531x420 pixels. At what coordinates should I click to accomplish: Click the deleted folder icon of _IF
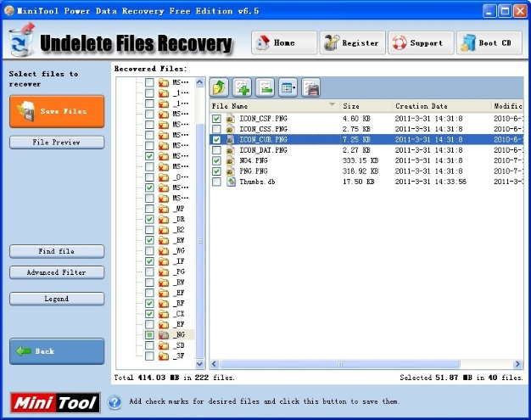click(164, 261)
